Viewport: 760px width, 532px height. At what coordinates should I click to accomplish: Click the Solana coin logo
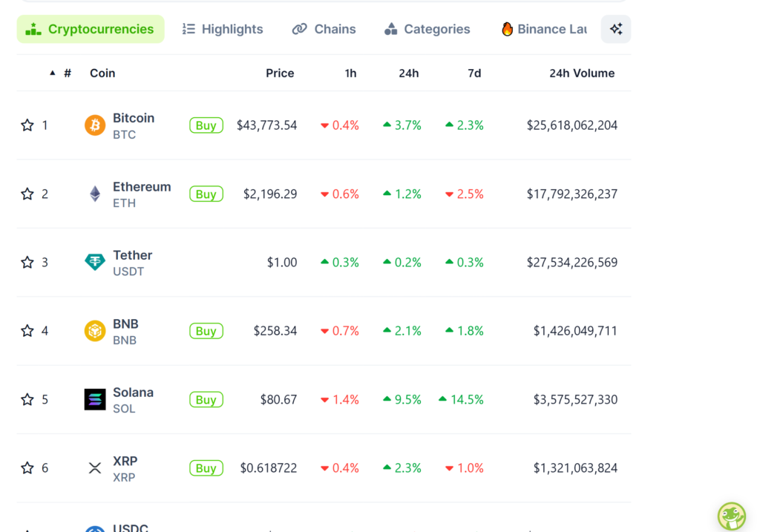pos(94,399)
